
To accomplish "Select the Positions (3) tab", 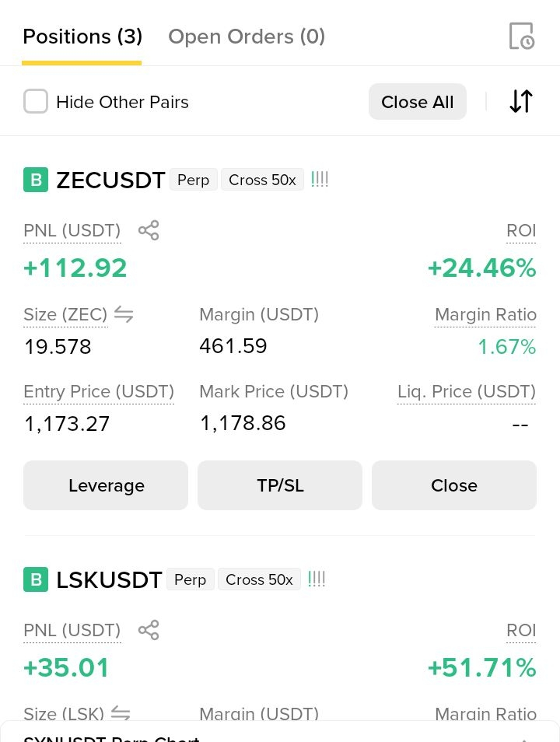I will (82, 37).
